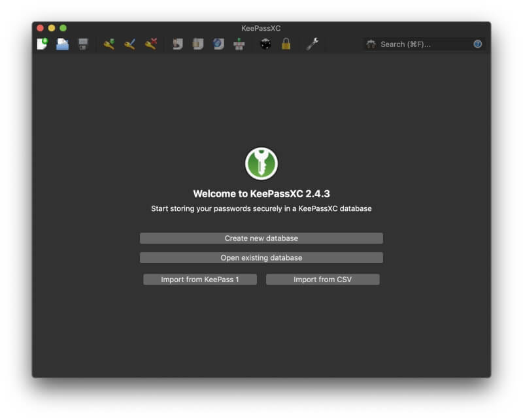Click the Save Database disk icon
This screenshot has height=420, width=523.
(83, 44)
